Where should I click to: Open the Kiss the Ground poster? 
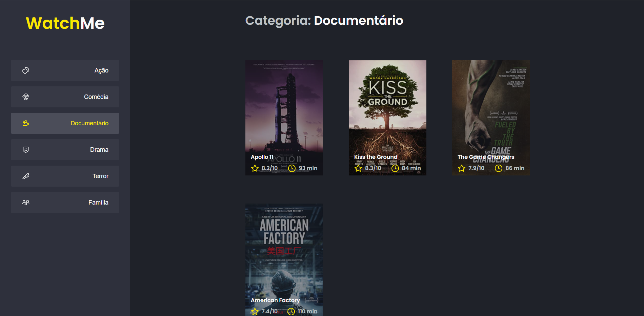pyautogui.click(x=387, y=118)
